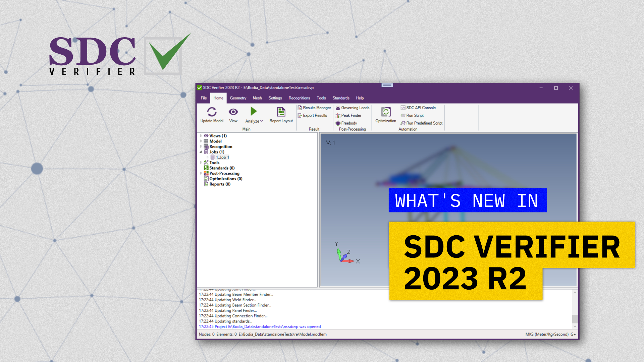Image resolution: width=644 pixels, height=362 pixels.
Task: Click the 'V: 1' viewport label
Action: click(330, 143)
